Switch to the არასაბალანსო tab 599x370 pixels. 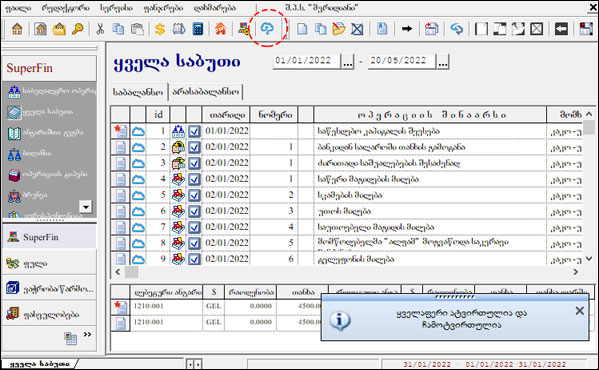tap(206, 92)
